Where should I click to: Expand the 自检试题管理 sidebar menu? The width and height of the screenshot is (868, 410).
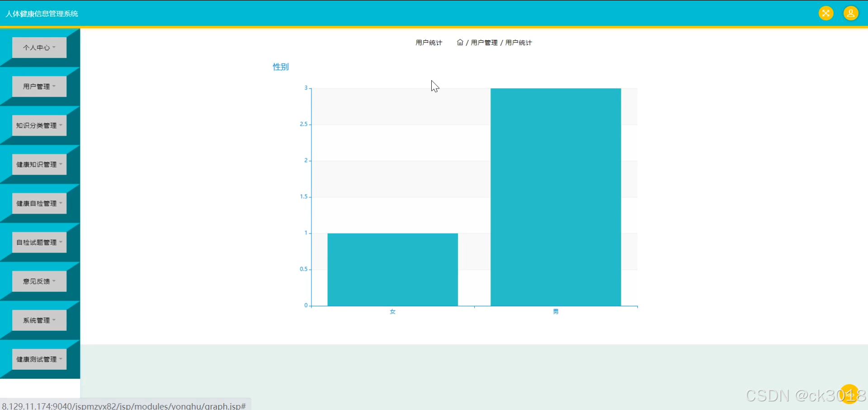click(39, 242)
